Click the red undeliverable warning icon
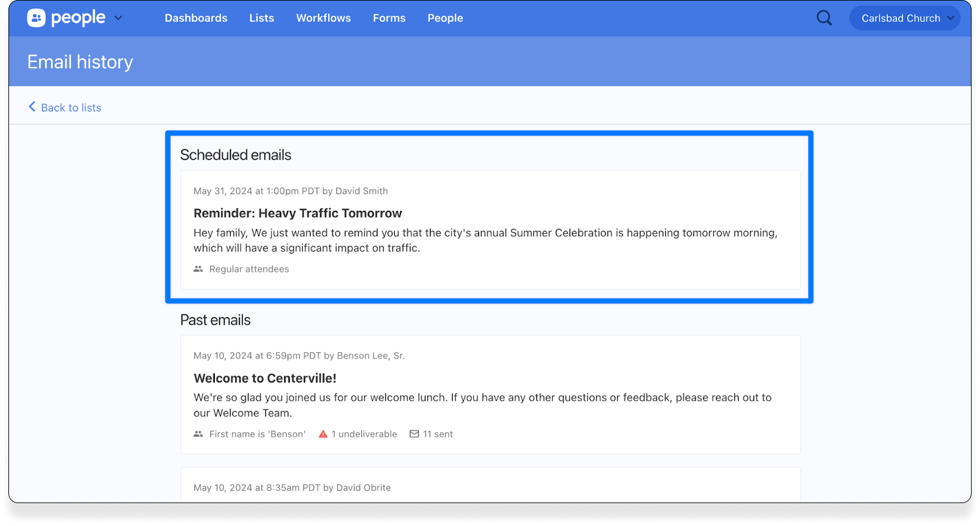 323,434
